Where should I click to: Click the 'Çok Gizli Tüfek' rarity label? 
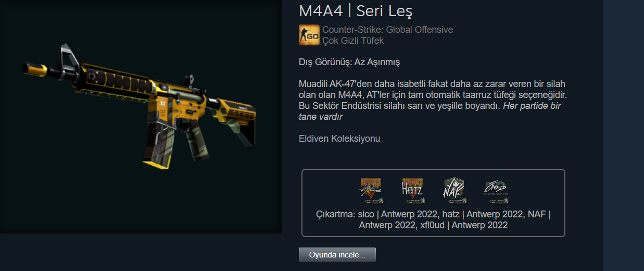(x=353, y=40)
